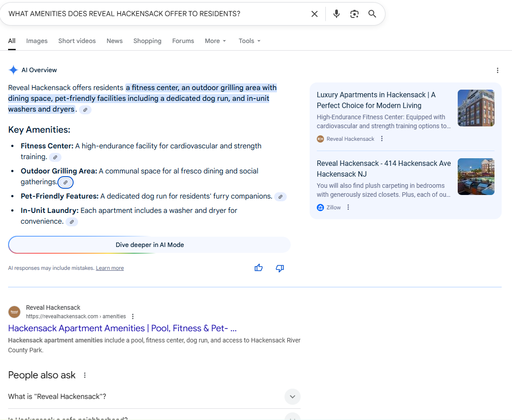Click the magnifying glass search icon

[x=372, y=14]
